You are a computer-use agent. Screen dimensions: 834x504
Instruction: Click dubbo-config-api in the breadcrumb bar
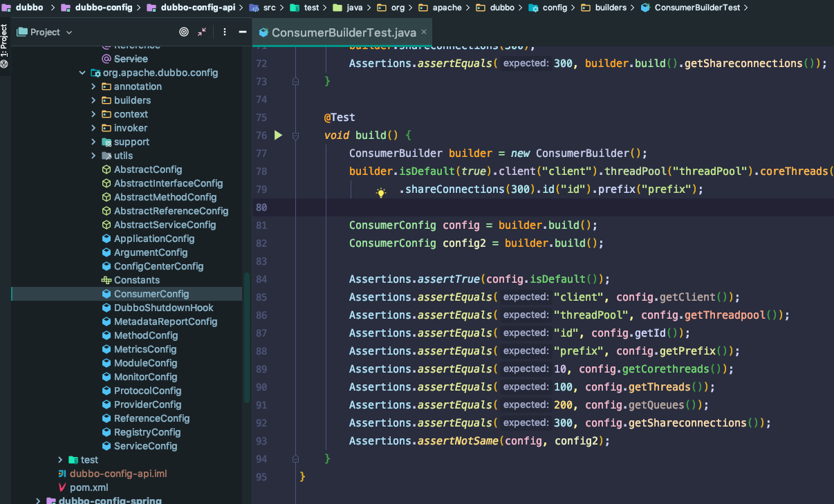tap(196, 8)
